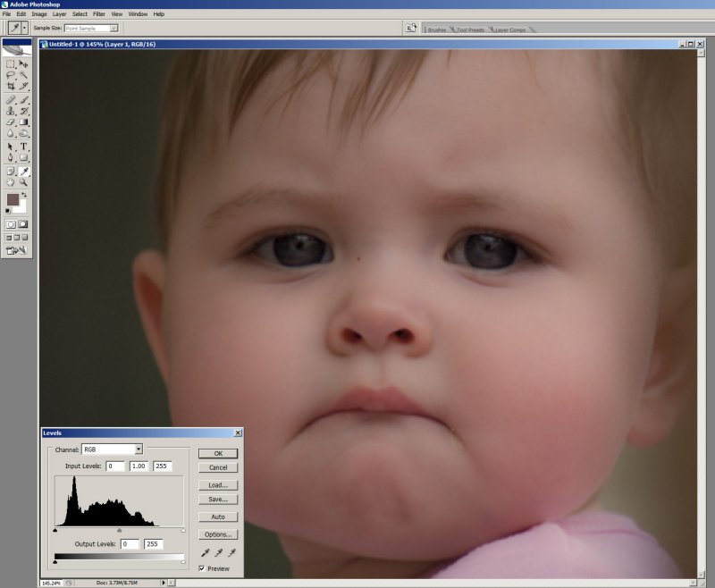Viewport: 715px width, 588px height.
Task: Reset default foreground and background colors
Action: pos(8,211)
